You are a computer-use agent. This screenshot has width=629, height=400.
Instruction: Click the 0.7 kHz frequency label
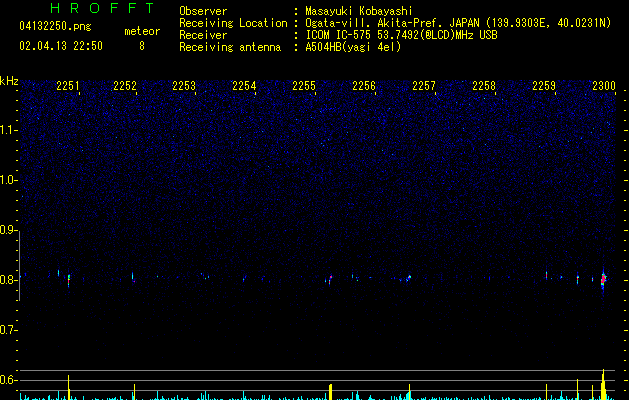pyautogui.click(x=8, y=330)
